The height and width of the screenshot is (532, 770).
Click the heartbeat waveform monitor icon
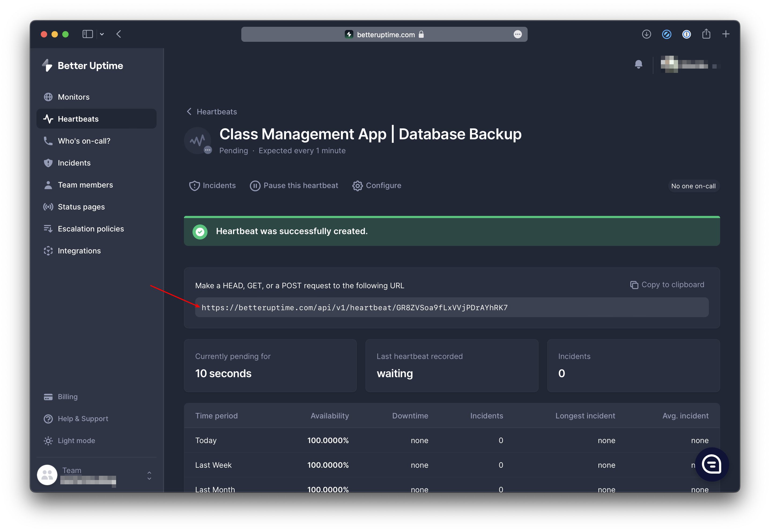click(198, 139)
